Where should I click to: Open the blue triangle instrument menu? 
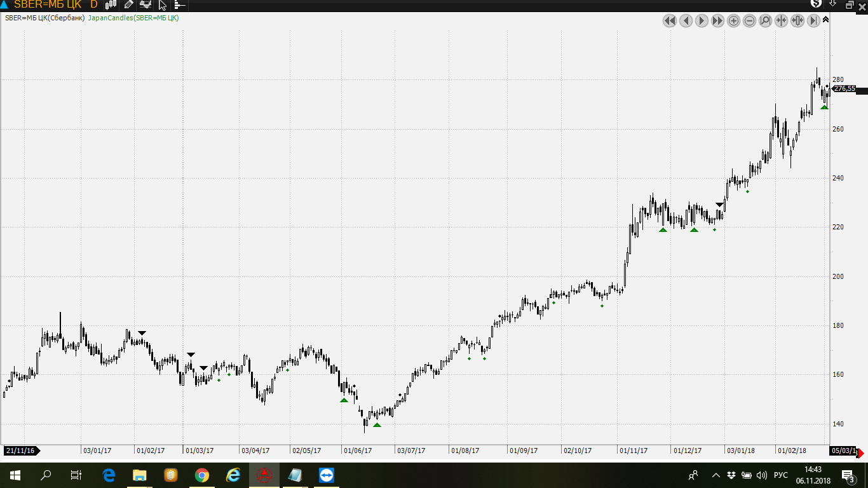coord(4,5)
